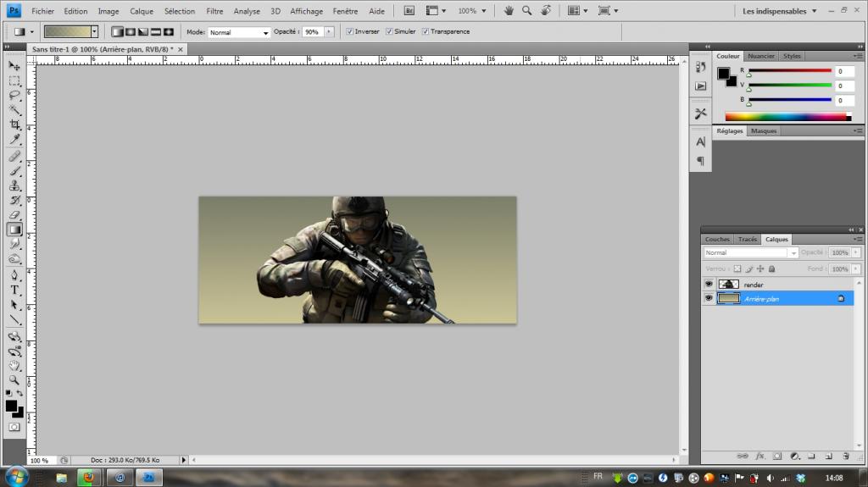
Task: Select the render layer thumbnail
Action: (728, 284)
